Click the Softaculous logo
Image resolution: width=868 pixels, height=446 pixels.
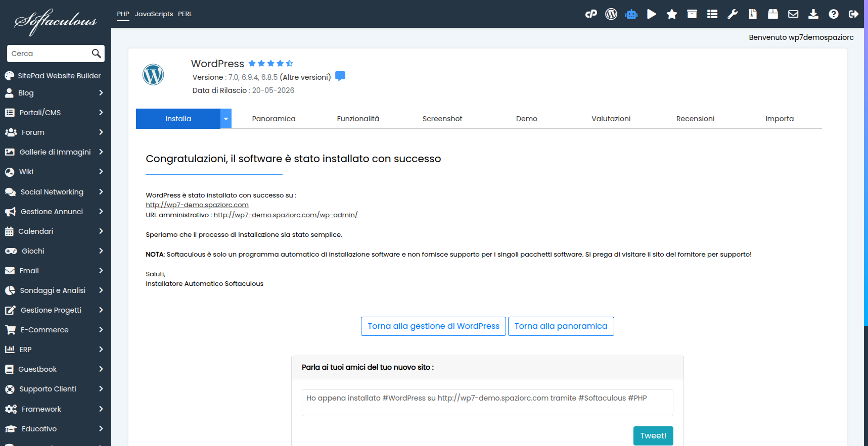point(56,22)
